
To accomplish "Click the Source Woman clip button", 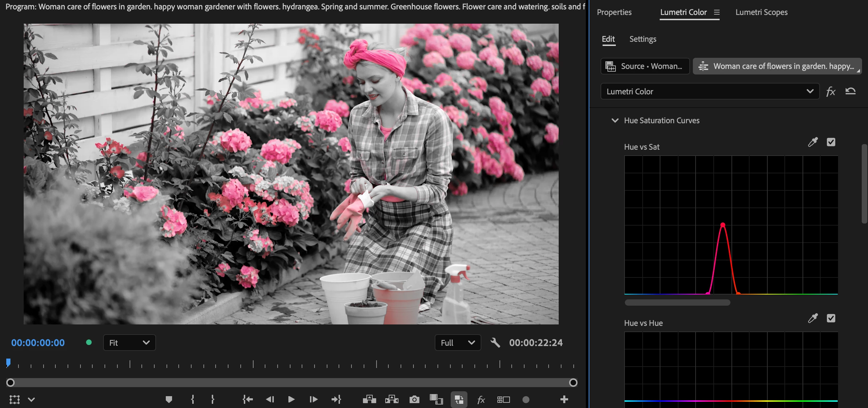I will click(x=645, y=66).
